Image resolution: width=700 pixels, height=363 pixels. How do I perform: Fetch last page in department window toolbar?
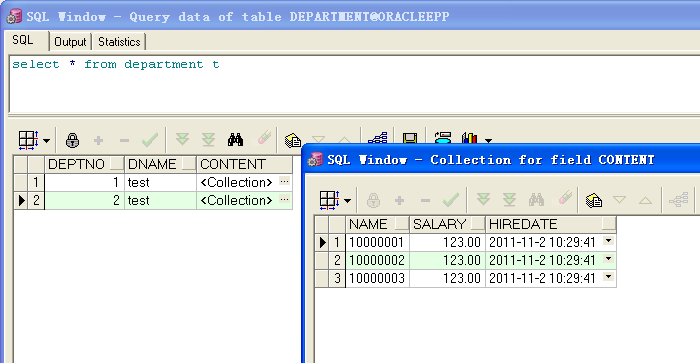click(x=208, y=139)
